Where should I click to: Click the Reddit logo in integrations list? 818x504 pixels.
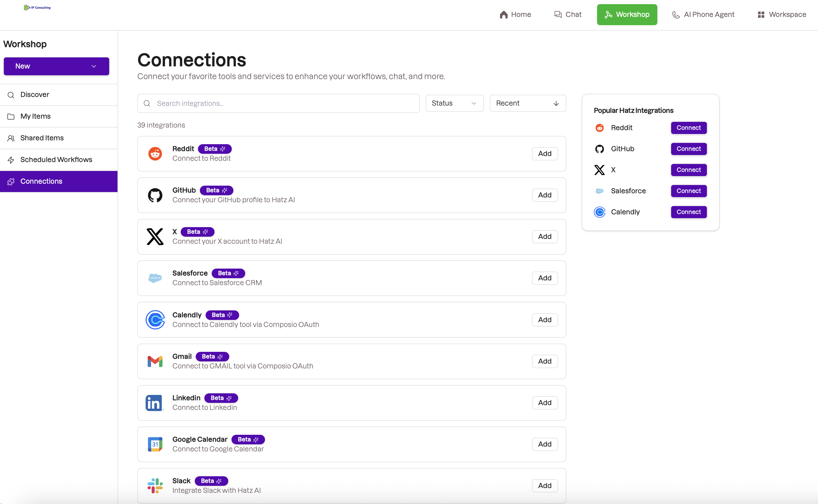tap(155, 154)
